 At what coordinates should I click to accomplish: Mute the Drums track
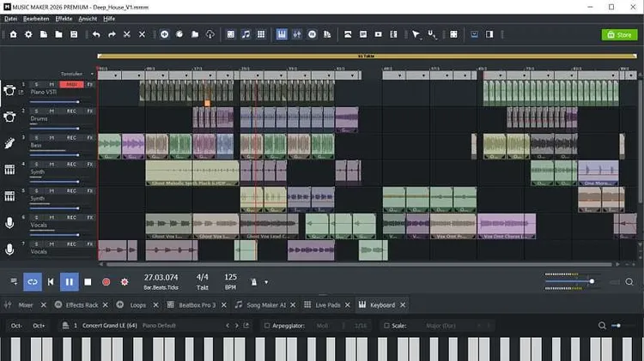pos(52,111)
